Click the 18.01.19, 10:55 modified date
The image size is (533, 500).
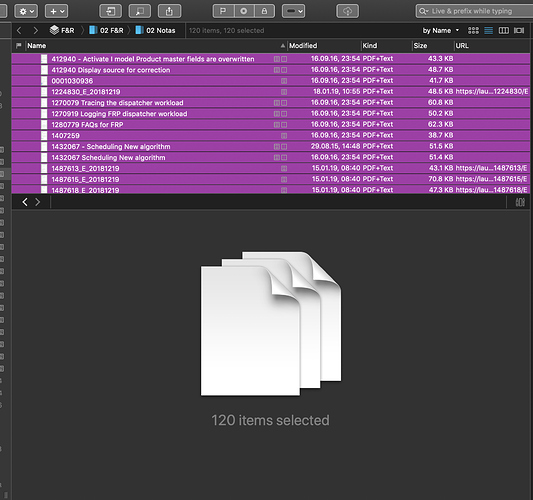point(337,91)
